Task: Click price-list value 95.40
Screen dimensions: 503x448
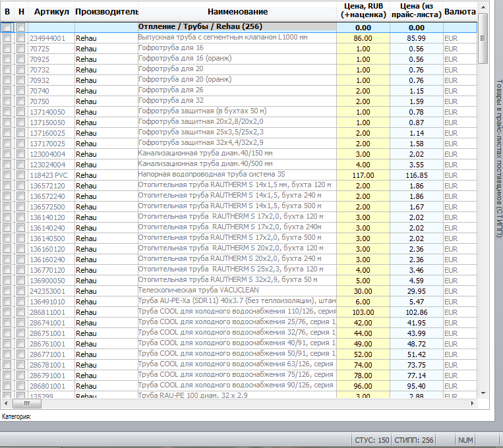Action: [417, 386]
